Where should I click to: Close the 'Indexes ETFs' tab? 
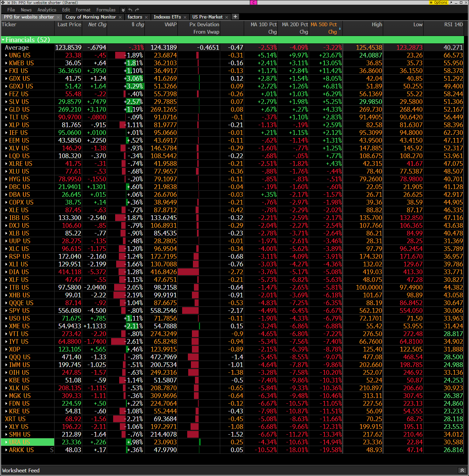[185, 17]
